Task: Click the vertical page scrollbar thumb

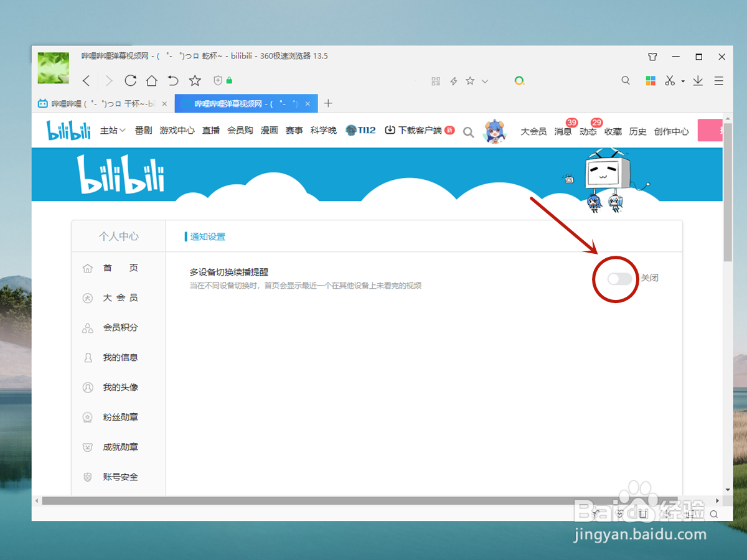Action: pos(728,193)
